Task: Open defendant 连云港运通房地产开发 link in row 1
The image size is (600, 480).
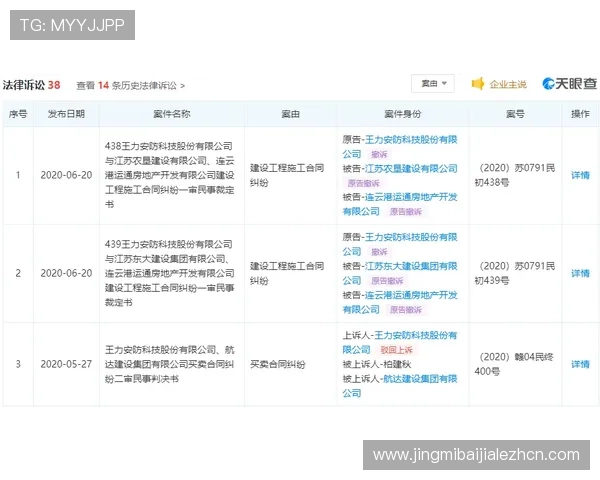Action: [400, 204]
